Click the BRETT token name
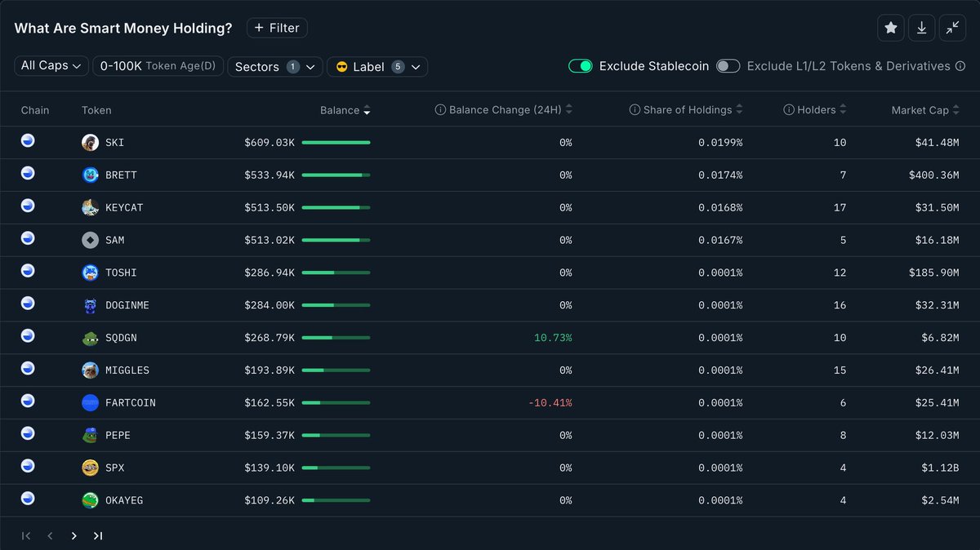Image resolution: width=980 pixels, height=550 pixels. (121, 175)
